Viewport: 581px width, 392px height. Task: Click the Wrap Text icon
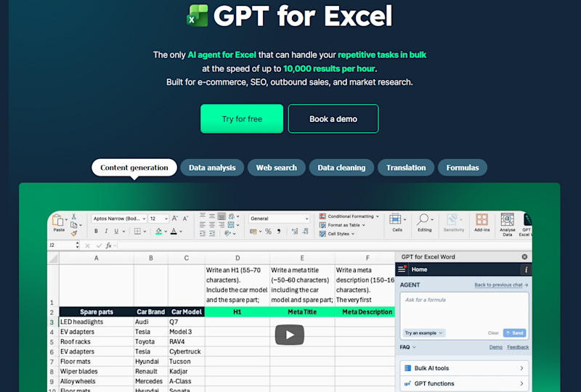tap(231, 216)
